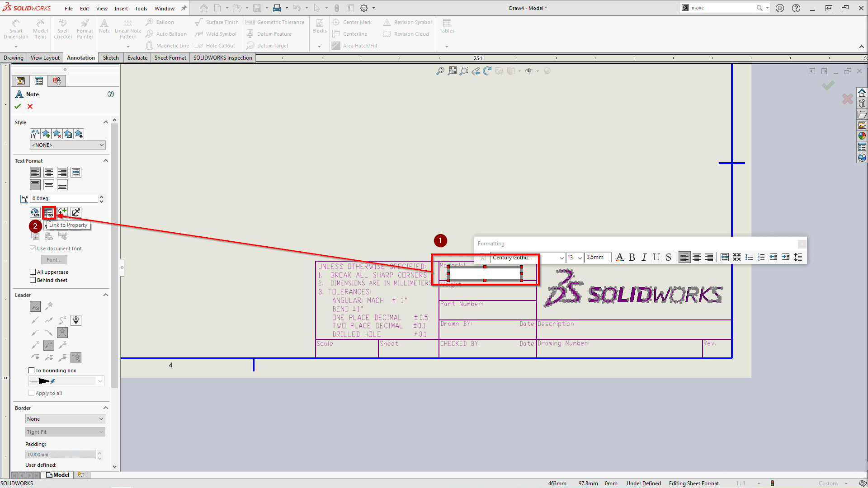Click the green OK checkmark in Note panel

[18, 107]
